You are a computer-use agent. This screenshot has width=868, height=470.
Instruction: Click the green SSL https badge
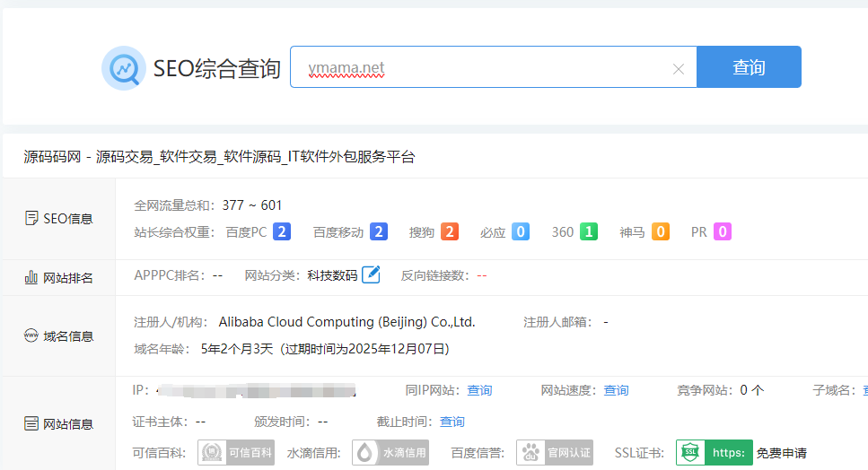pyautogui.click(x=715, y=452)
